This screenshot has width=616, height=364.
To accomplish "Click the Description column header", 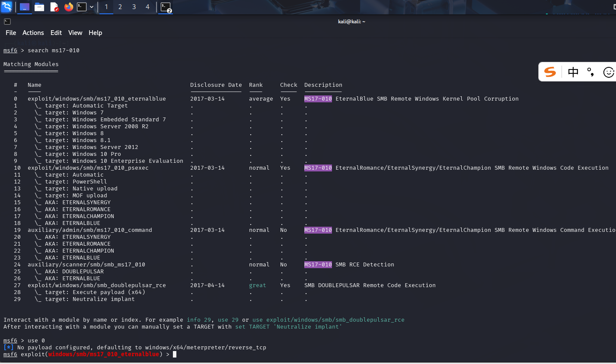I will [323, 85].
